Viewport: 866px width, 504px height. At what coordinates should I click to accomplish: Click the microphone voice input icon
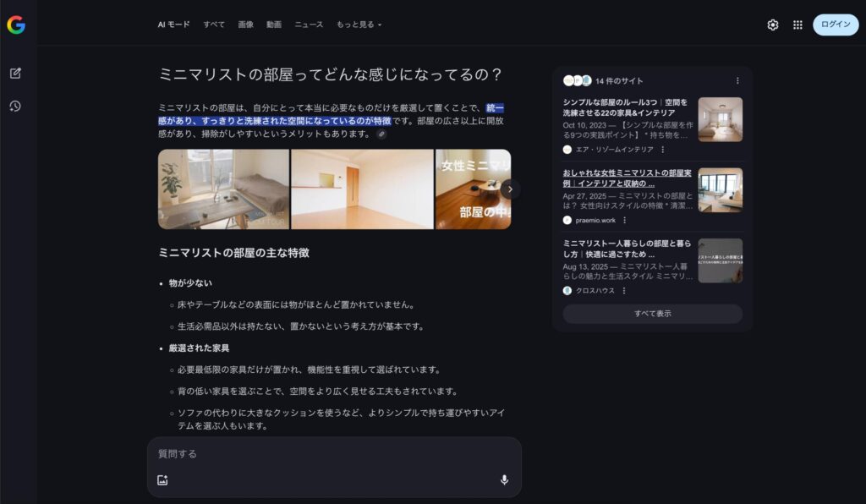[504, 479]
